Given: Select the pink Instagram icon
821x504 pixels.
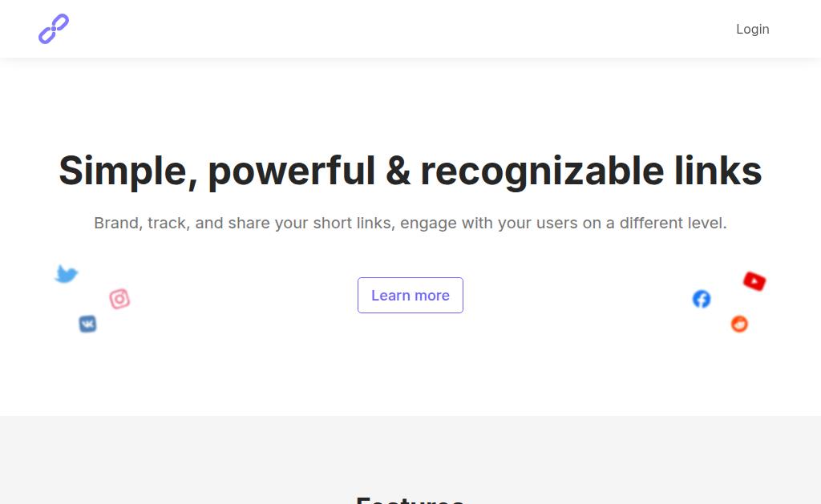Looking at the screenshot, I should point(119,299).
